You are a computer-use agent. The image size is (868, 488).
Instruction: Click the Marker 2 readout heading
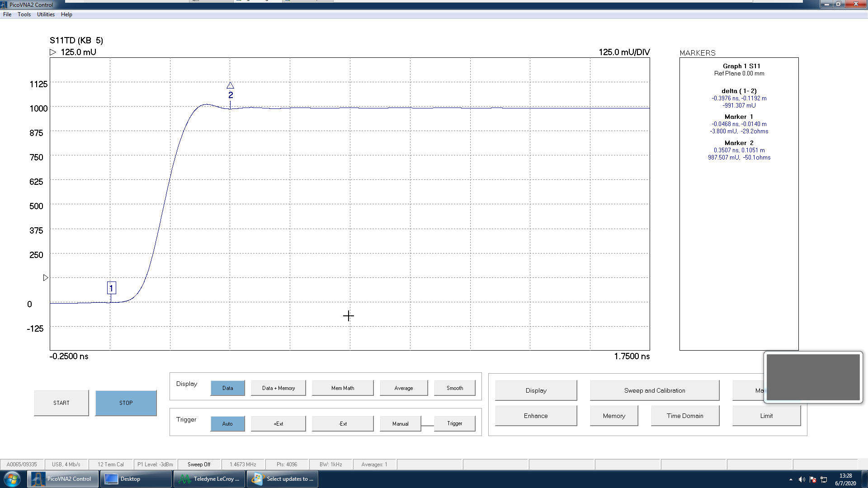[739, 143]
